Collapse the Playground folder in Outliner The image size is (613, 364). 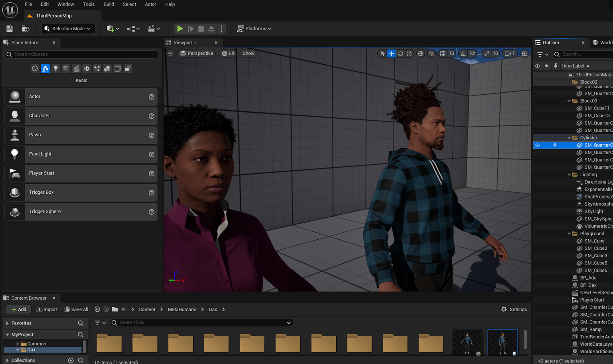569,234
